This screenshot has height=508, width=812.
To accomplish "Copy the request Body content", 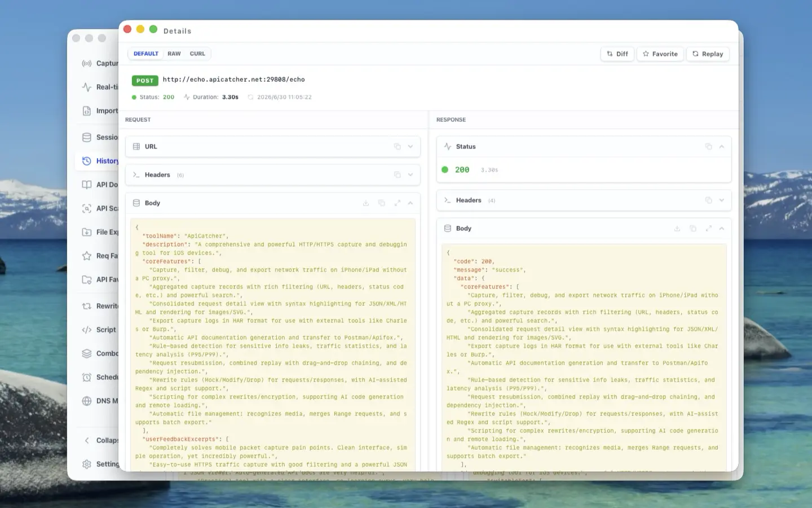I will 382,203.
